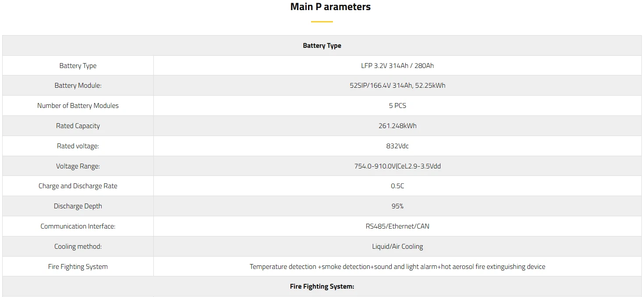This screenshot has height=297, width=644.
Task: Select the 832Vdc value
Action: click(397, 146)
